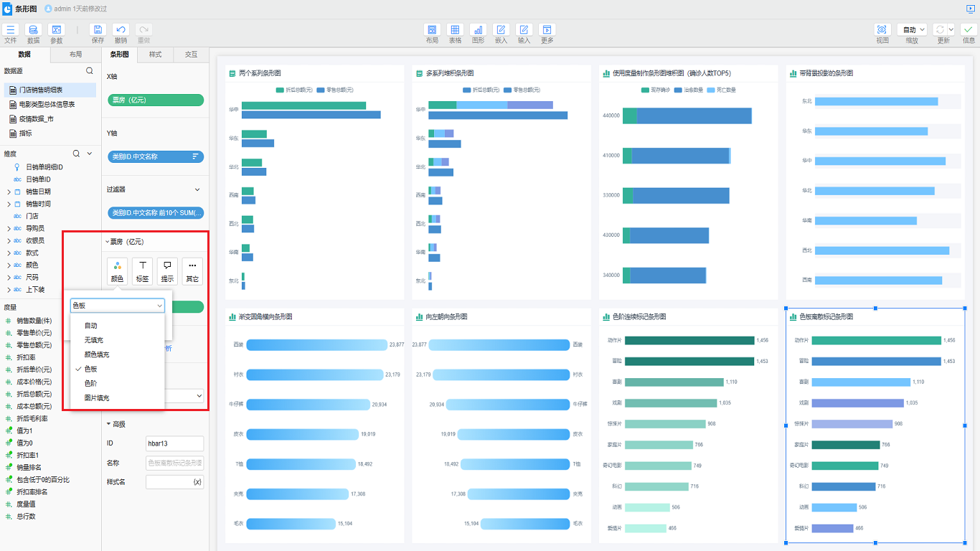The image size is (980, 551).
Task: Click the ID input field containing hbar13
Action: coord(174,443)
